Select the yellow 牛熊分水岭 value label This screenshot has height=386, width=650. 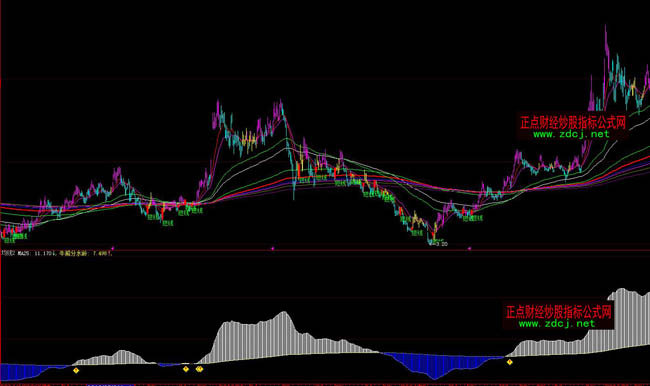(85, 253)
